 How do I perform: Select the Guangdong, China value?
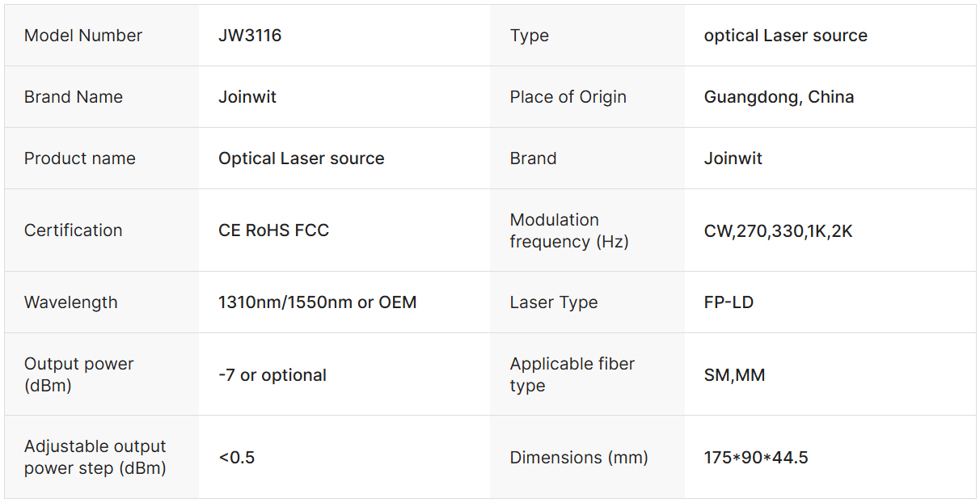(x=779, y=97)
